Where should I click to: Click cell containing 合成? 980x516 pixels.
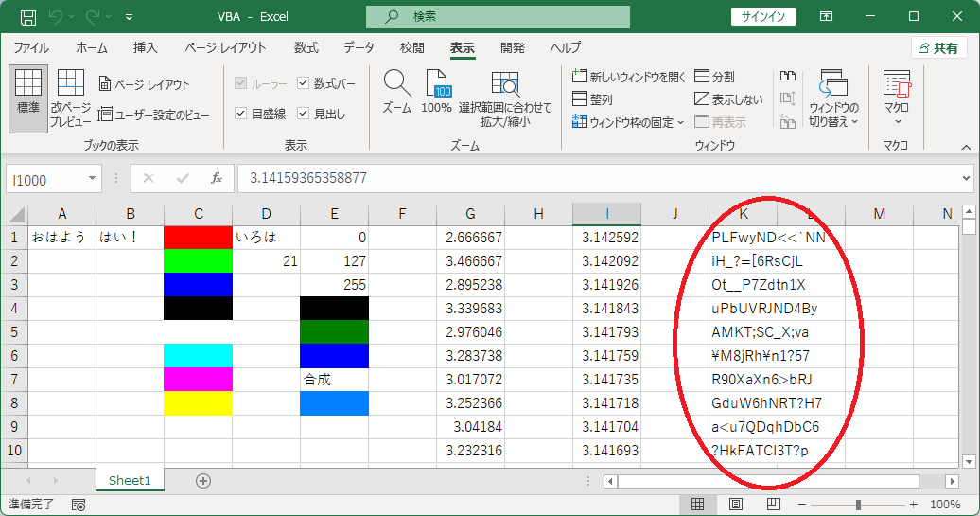click(x=334, y=380)
